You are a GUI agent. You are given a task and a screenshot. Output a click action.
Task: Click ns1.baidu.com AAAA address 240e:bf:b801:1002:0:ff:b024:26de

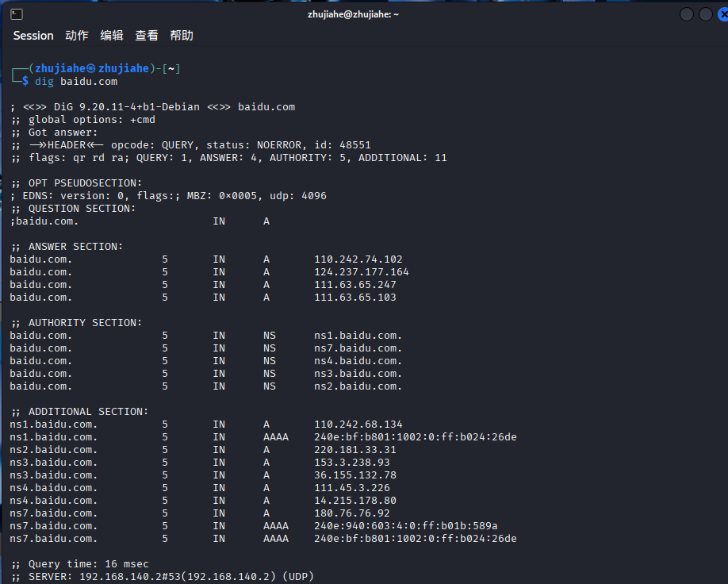pyautogui.click(x=416, y=437)
